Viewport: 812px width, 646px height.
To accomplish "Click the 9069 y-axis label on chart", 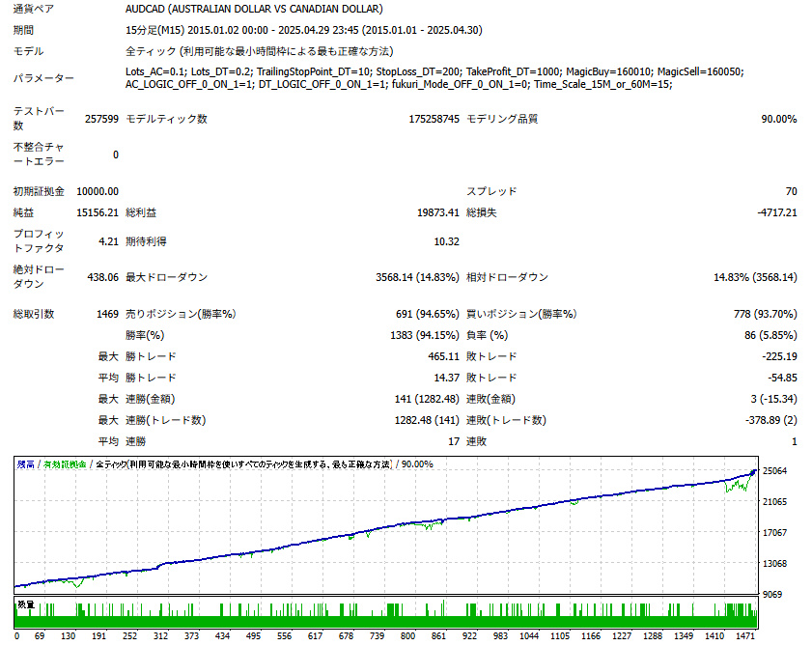I will pyautogui.click(x=772, y=594).
